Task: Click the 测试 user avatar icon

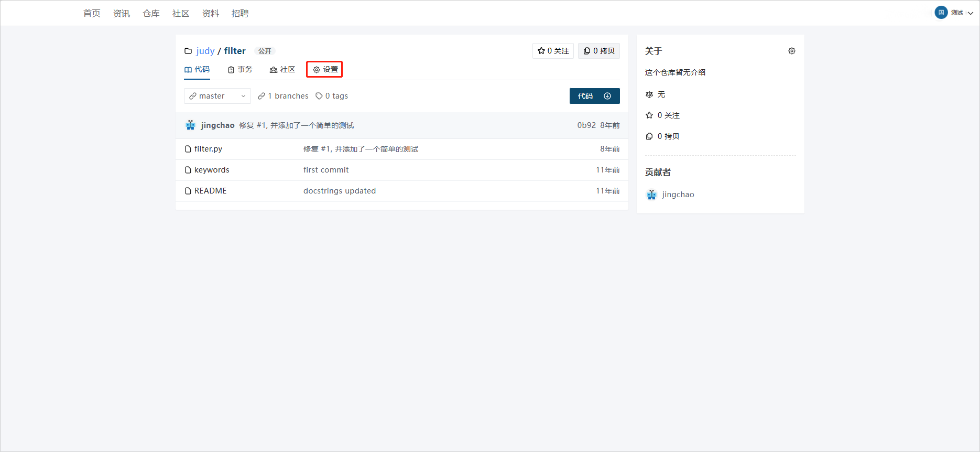Action: [941, 13]
